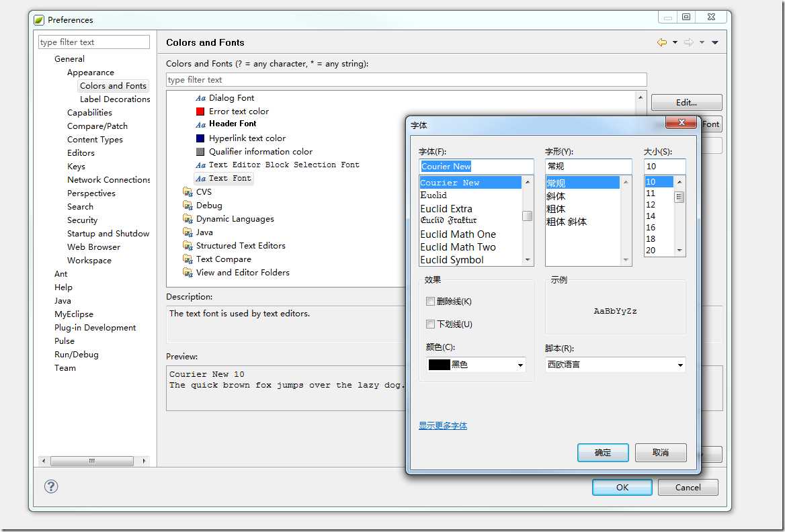Select the Qualifier information color swatch
This screenshot has width=785, height=532.
(x=200, y=152)
